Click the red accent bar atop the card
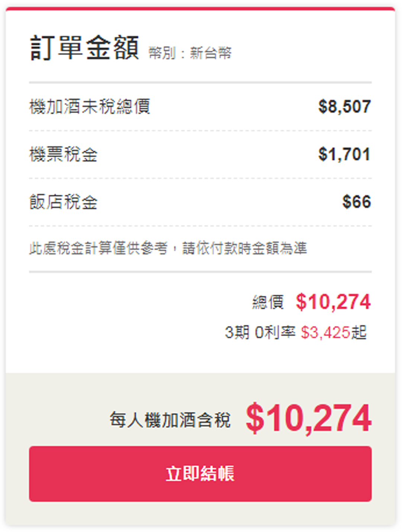The height and width of the screenshot is (532, 402). tap(200, 9)
